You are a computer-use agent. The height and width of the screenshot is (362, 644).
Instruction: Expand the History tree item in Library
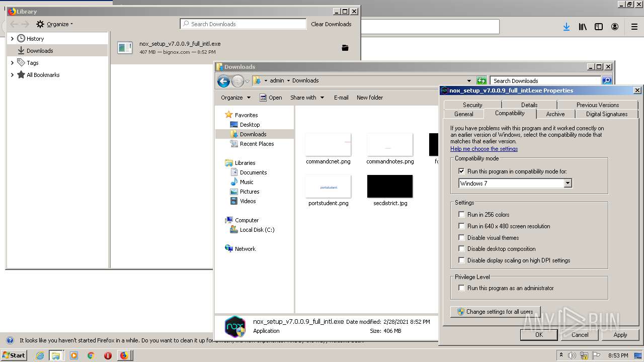click(12, 39)
